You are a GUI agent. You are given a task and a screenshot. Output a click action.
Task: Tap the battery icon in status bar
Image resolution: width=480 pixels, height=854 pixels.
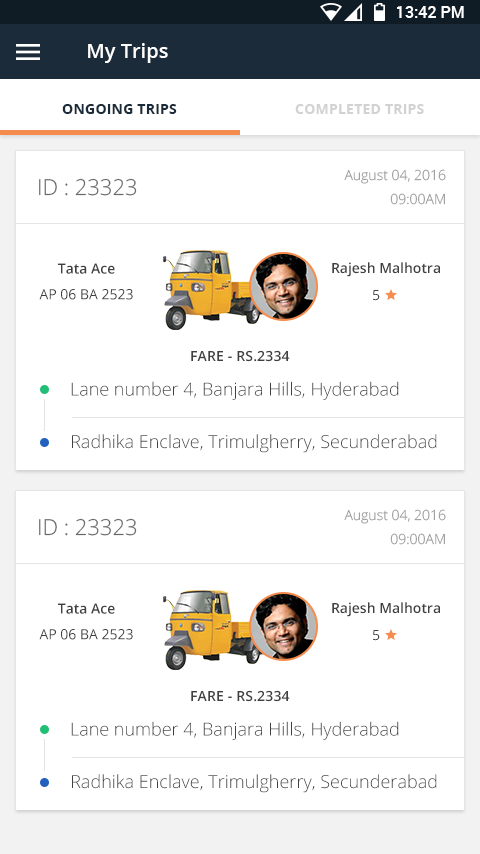click(380, 11)
